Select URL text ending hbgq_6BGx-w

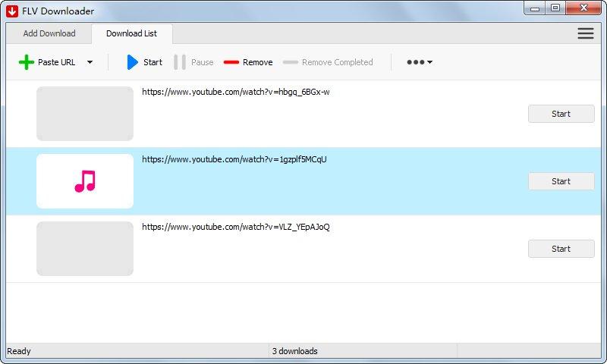[236, 92]
